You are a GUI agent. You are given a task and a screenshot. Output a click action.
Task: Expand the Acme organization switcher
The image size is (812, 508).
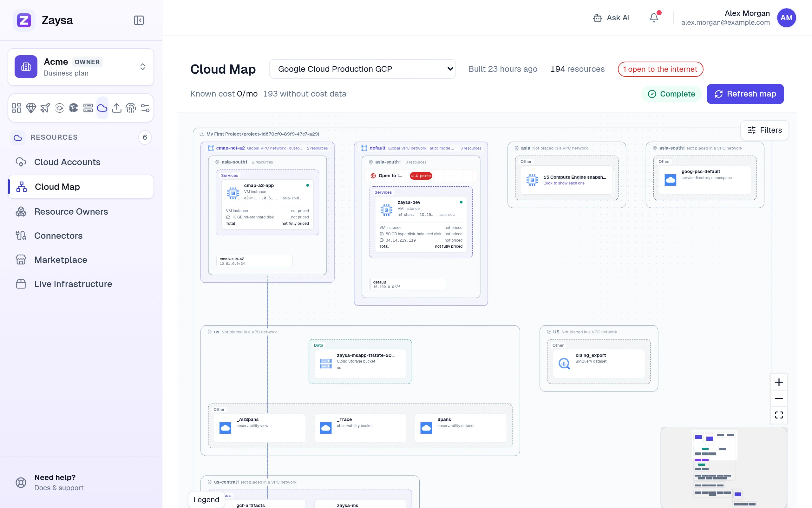click(81, 67)
